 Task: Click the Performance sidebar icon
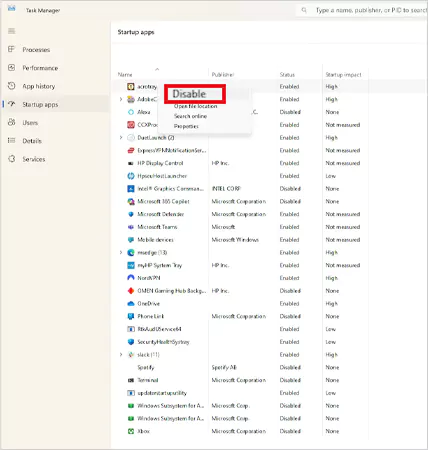tap(11, 68)
